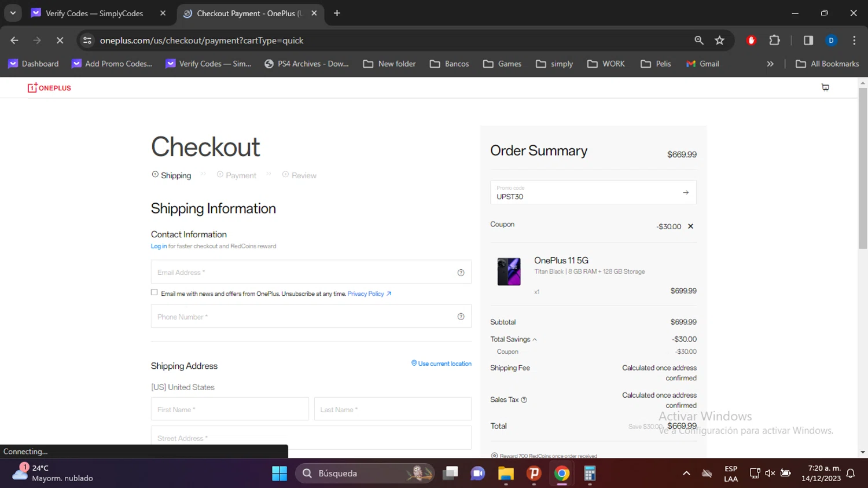Select the Checkout Payment - OnePlus tab
The height and width of the screenshot is (488, 868).
point(249,13)
